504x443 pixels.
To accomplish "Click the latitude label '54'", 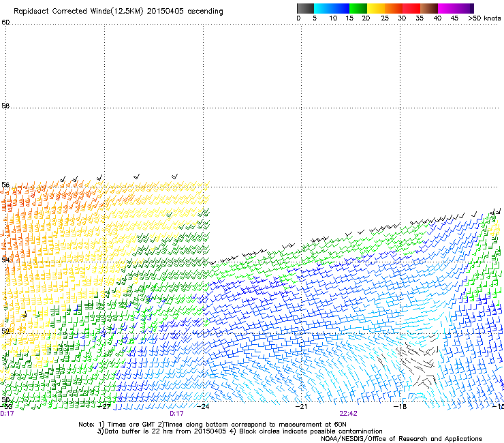I will tap(5, 260).
